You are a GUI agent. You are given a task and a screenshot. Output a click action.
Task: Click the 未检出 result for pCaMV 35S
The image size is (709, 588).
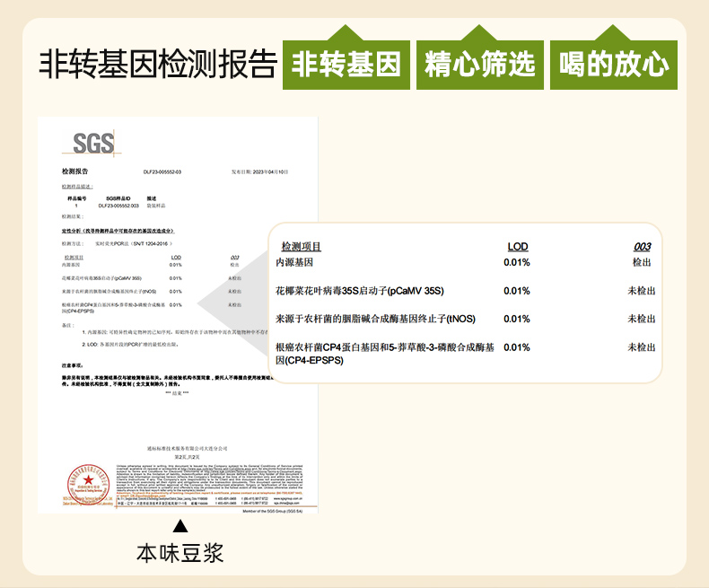[x=641, y=291]
